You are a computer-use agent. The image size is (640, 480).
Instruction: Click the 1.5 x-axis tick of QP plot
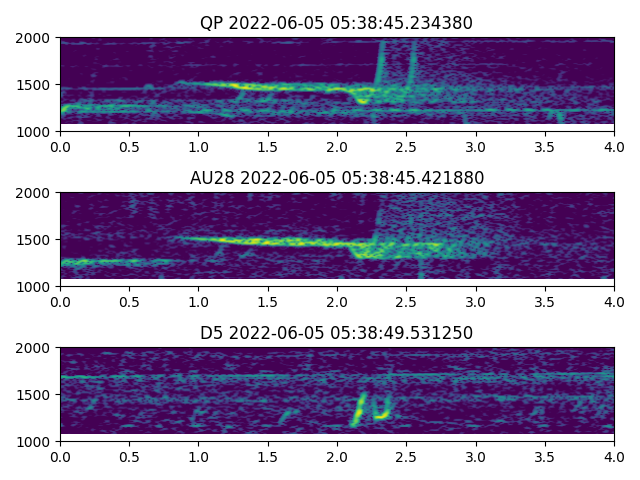coord(268,147)
